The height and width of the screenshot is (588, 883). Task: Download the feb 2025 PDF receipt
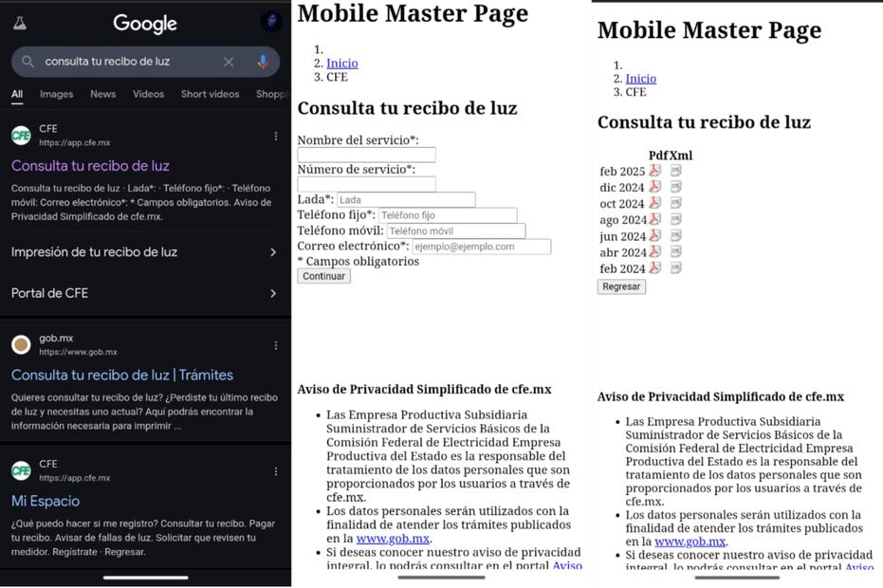(654, 171)
